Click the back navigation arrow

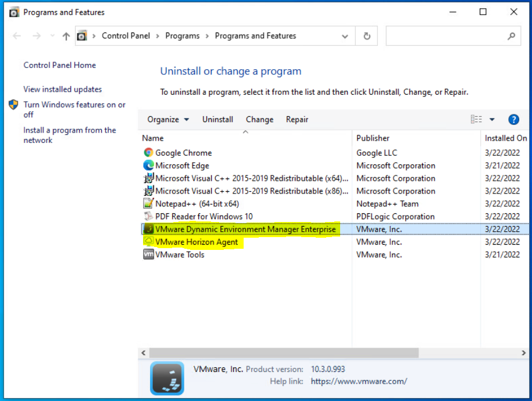(17, 36)
